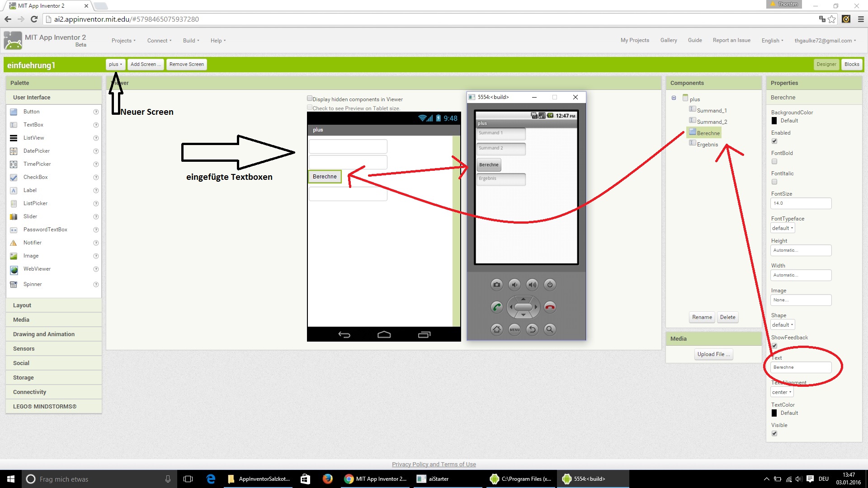Viewport: 868px width, 488px height.
Task: Open the Shape default dropdown
Action: point(783,325)
